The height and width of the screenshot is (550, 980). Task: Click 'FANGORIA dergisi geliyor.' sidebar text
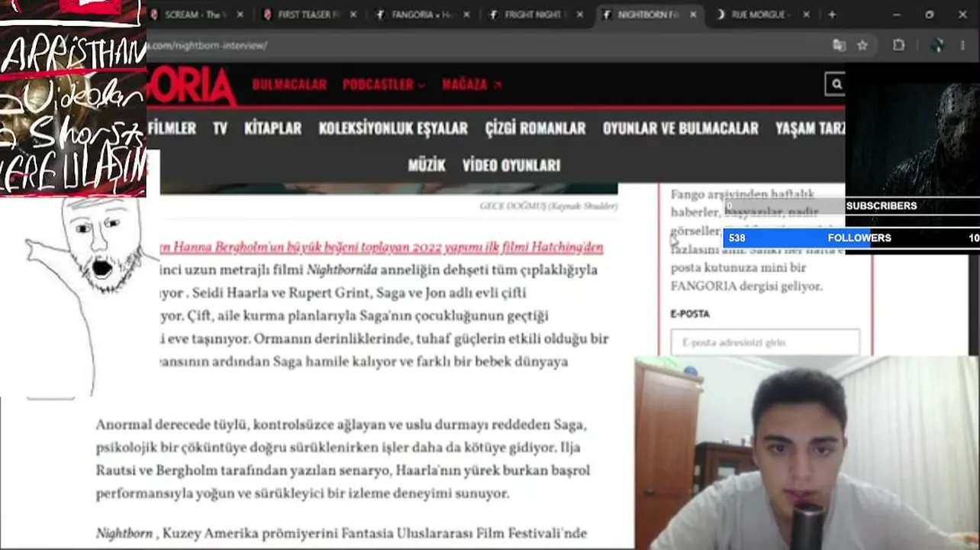tap(746, 286)
